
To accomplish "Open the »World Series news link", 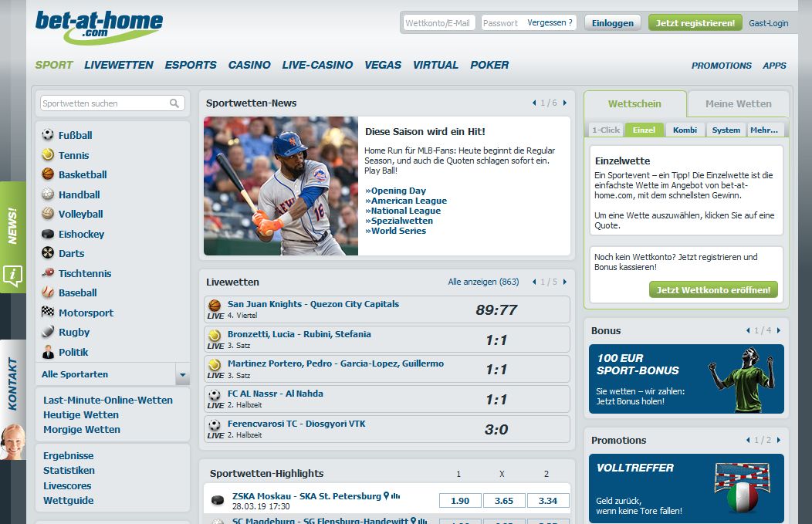I will coord(396,231).
